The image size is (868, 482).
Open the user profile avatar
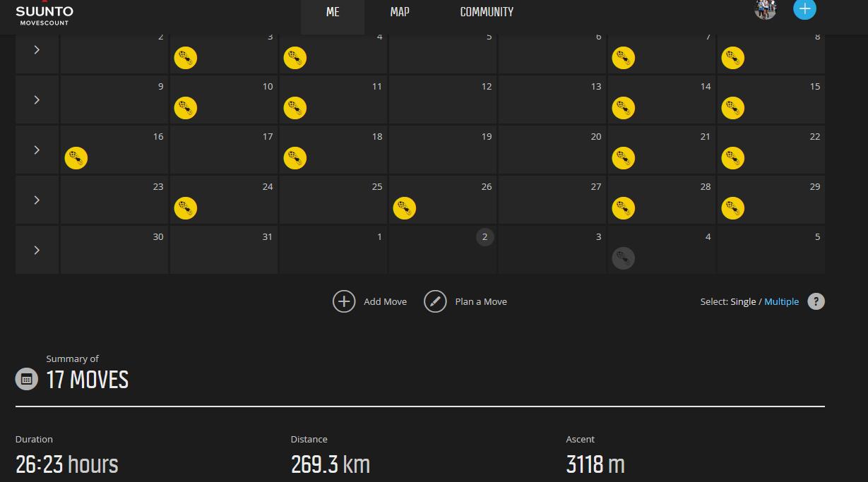coord(766,9)
